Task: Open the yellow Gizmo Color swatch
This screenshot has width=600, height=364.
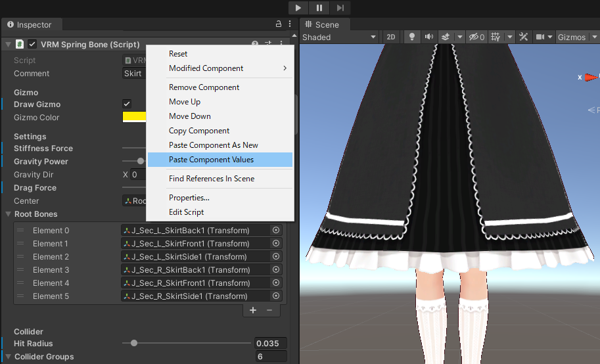Action: pyautogui.click(x=134, y=117)
